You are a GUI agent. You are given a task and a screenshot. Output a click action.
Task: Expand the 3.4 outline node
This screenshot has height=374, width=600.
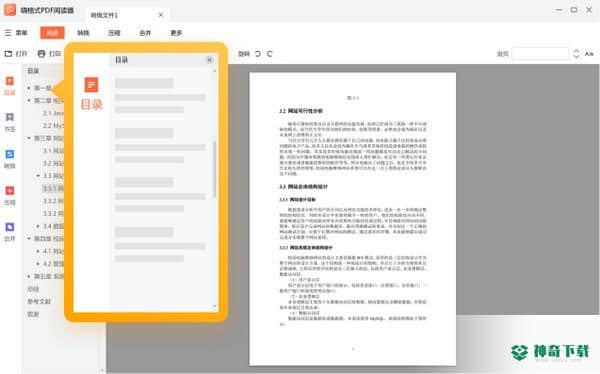(38, 226)
